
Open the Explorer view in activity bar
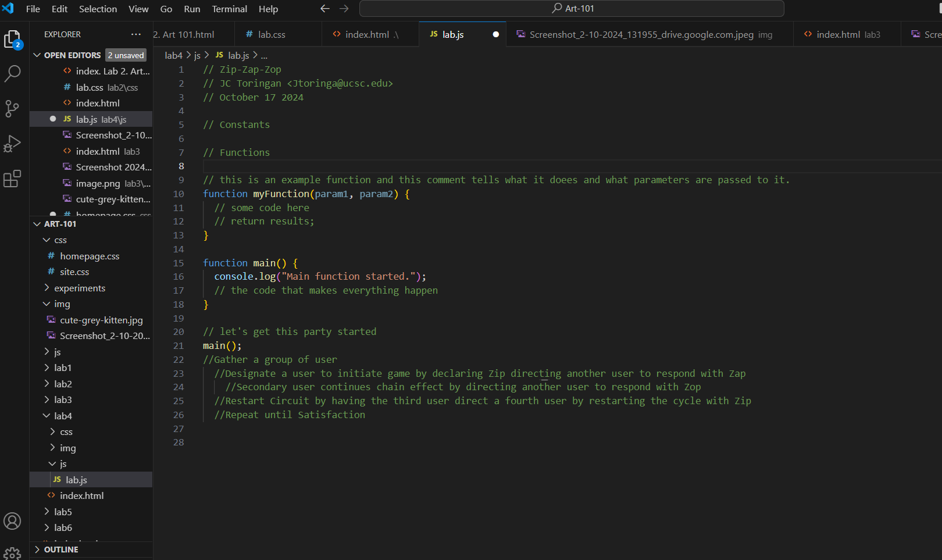click(12, 39)
